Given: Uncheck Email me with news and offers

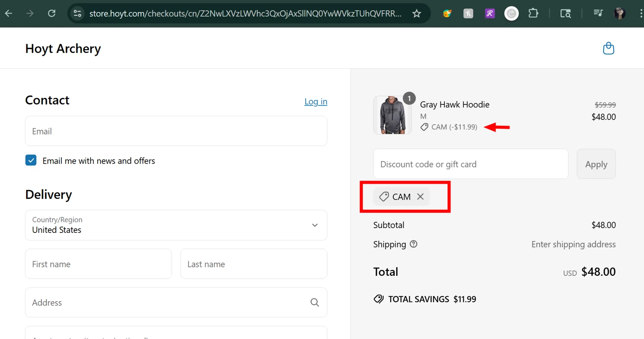Looking at the screenshot, I should [x=31, y=161].
